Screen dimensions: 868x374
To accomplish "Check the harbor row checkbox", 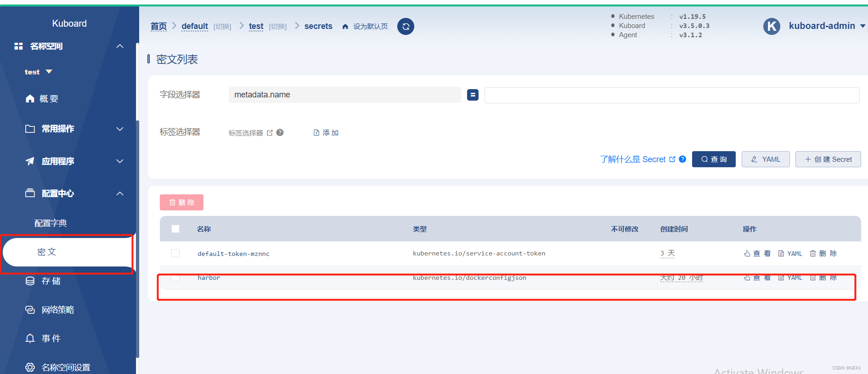I will (x=175, y=278).
